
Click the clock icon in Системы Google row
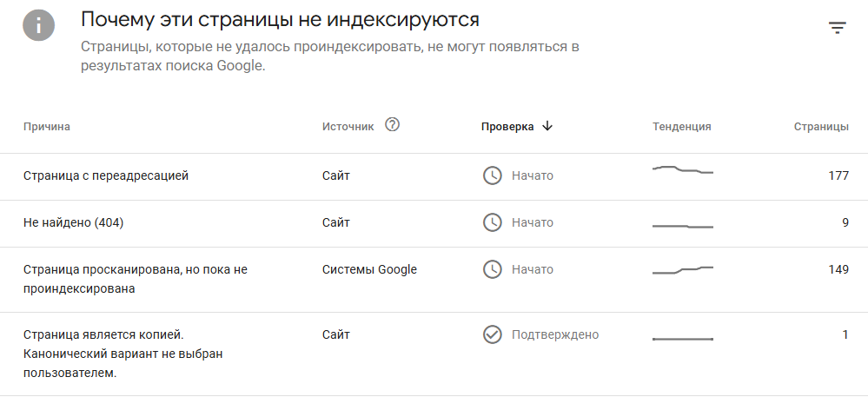point(492,269)
